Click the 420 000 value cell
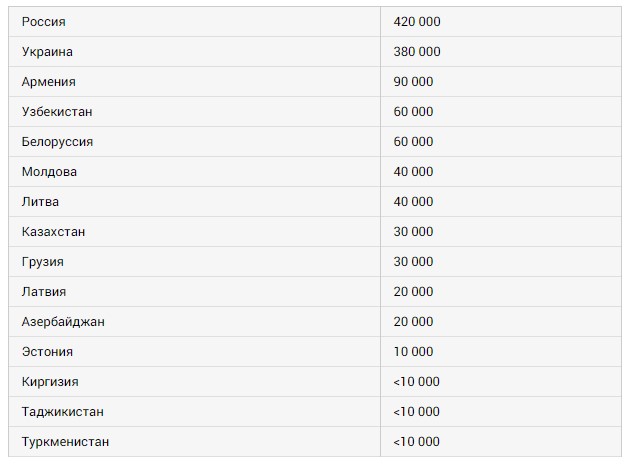628x465 pixels. coord(417,21)
